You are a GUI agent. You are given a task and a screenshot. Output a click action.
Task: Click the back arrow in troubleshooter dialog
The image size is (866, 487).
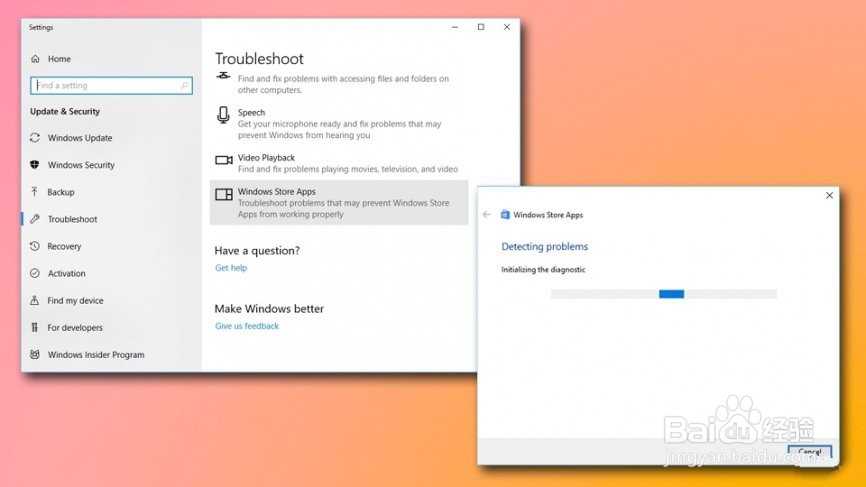[486, 214]
